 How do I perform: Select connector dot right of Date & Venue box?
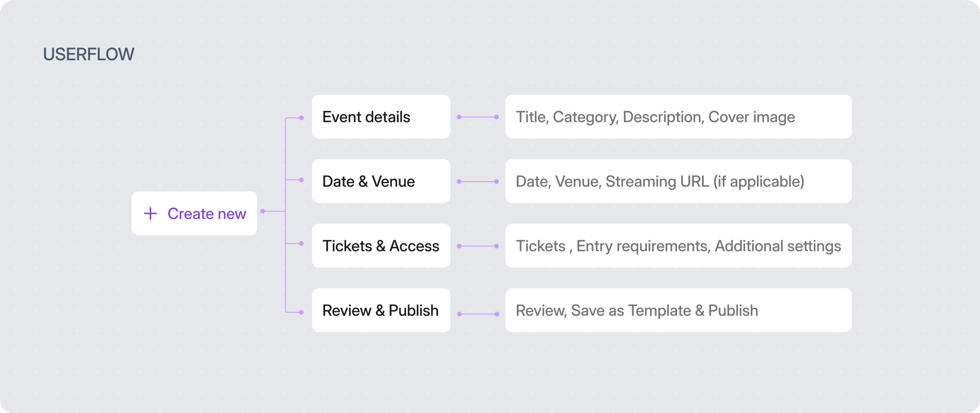coord(459,182)
